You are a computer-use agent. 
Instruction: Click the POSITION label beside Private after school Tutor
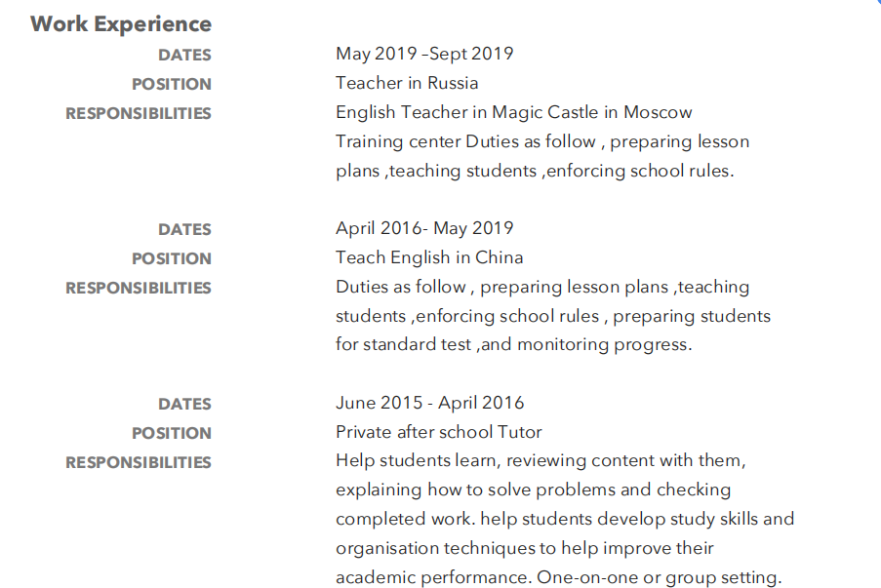[172, 433]
